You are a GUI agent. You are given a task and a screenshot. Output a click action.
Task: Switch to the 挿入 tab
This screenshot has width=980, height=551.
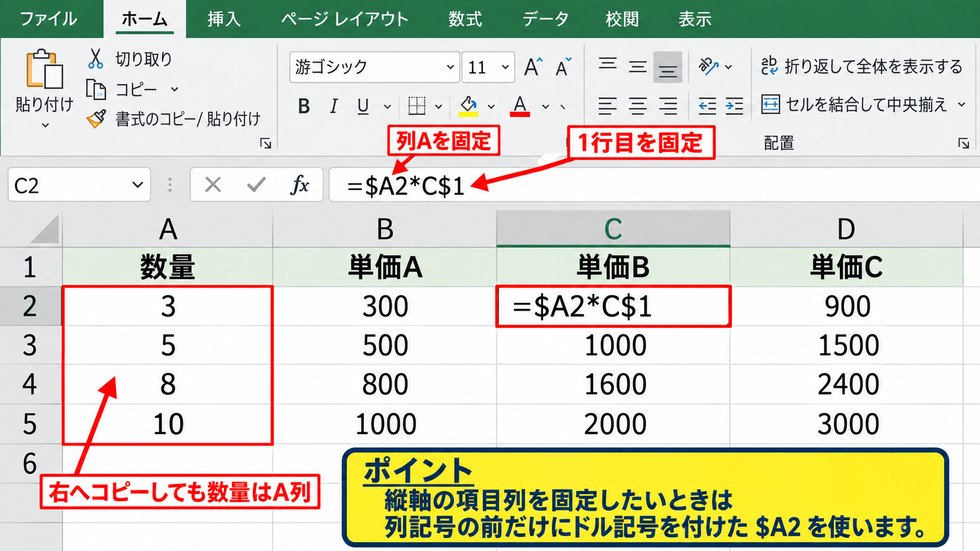click(x=224, y=19)
